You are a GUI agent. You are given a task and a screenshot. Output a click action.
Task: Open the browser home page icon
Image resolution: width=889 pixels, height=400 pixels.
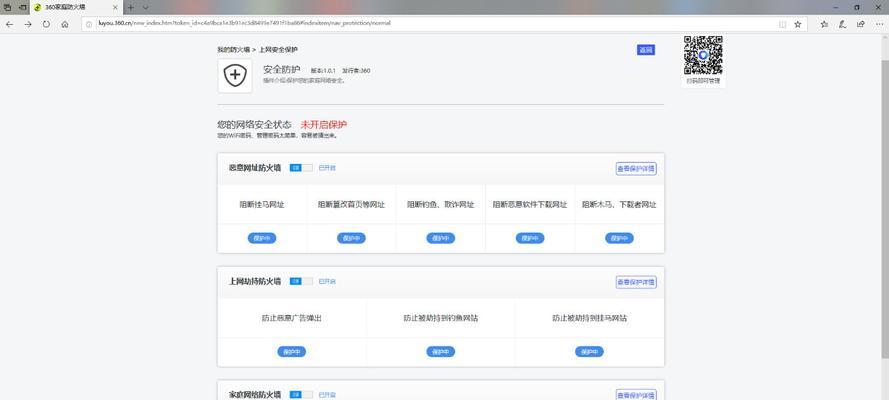[65, 24]
